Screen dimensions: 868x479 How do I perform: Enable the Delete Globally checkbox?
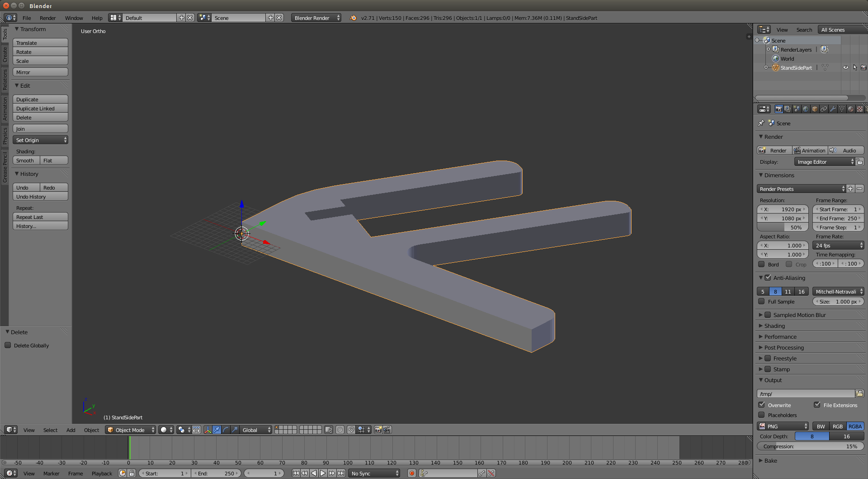coord(8,345)
